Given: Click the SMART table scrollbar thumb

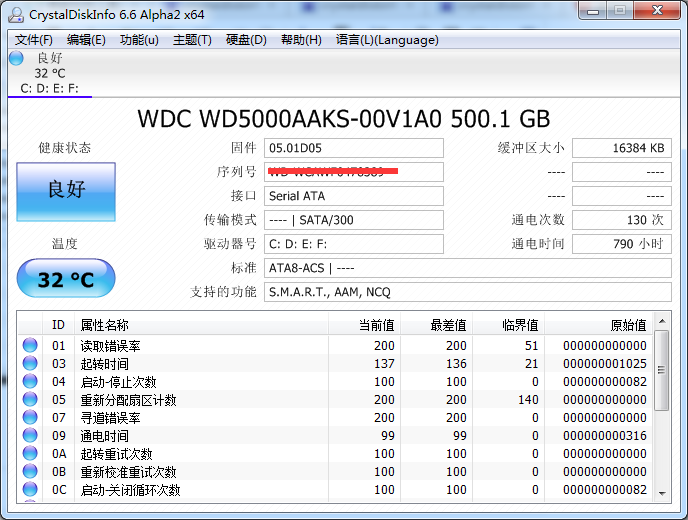Looking at the screenshot, I should click(662, 370).
